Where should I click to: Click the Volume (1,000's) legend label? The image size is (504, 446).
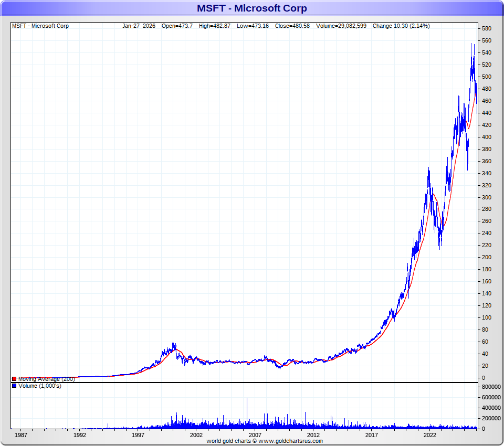(x=40, y=386)
